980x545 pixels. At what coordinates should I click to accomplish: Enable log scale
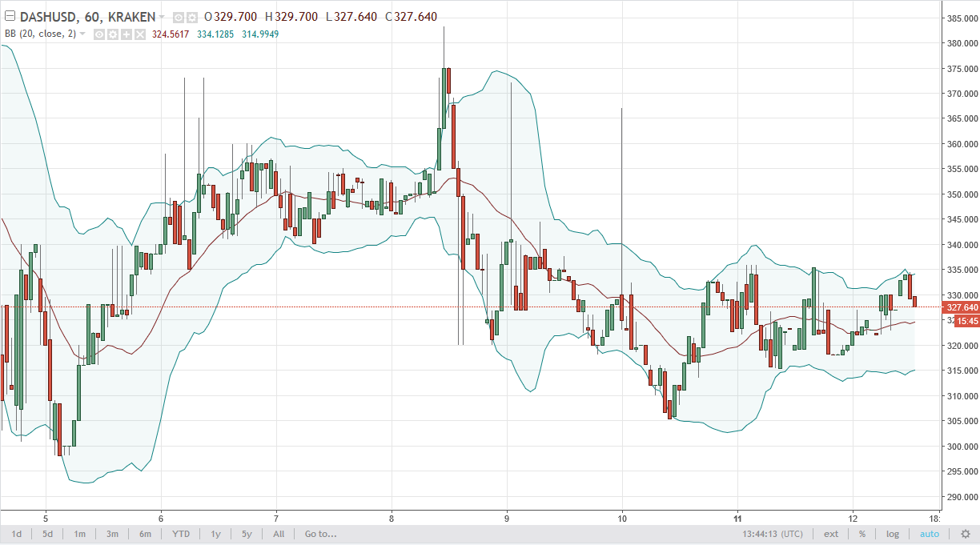tap(893, 534)
